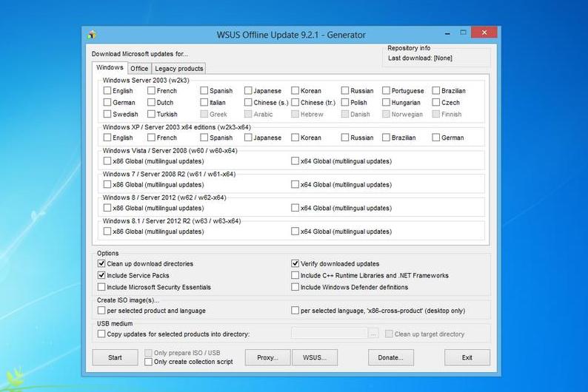Viewport: 588px width, 392px height.
Task: Tick Japanese under w2k3-x64 editions
Action: click(248, 138)
